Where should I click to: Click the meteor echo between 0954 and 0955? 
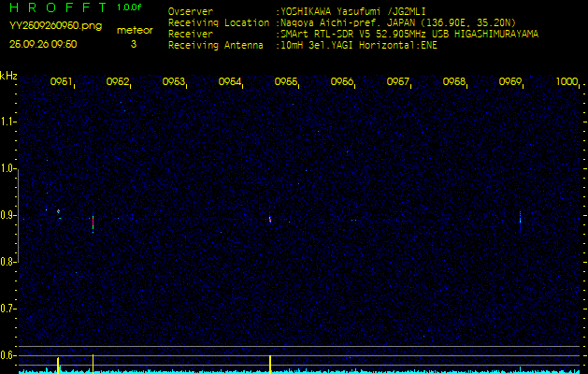pos(270,219)
